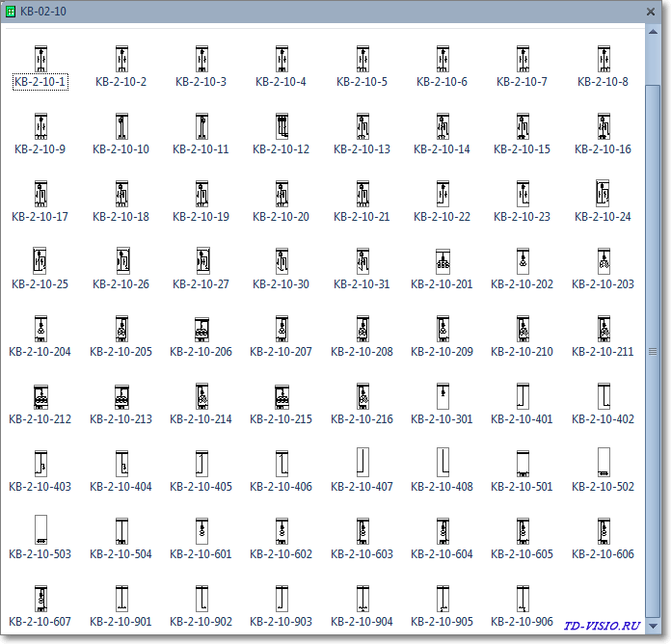Select the KB-2-10-206 stencil shape
The width and height of the screenshot is (671, 644).
pos(201,330)
